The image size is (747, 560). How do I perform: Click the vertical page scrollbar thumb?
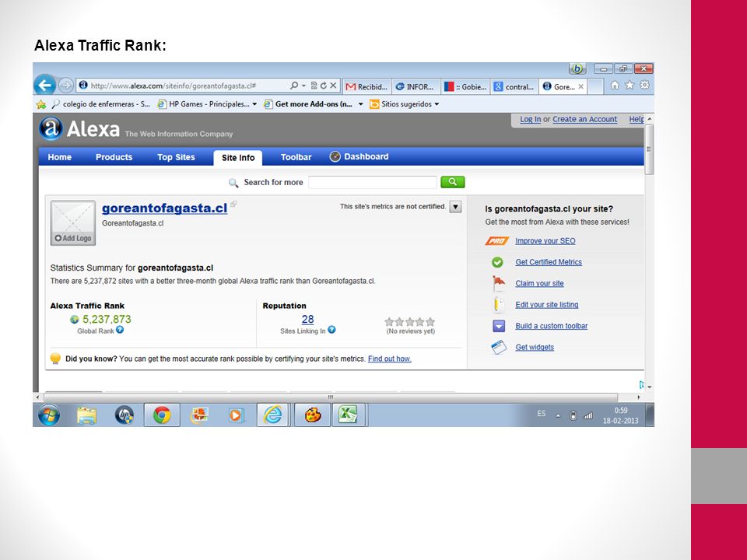[x=649, y=149]
